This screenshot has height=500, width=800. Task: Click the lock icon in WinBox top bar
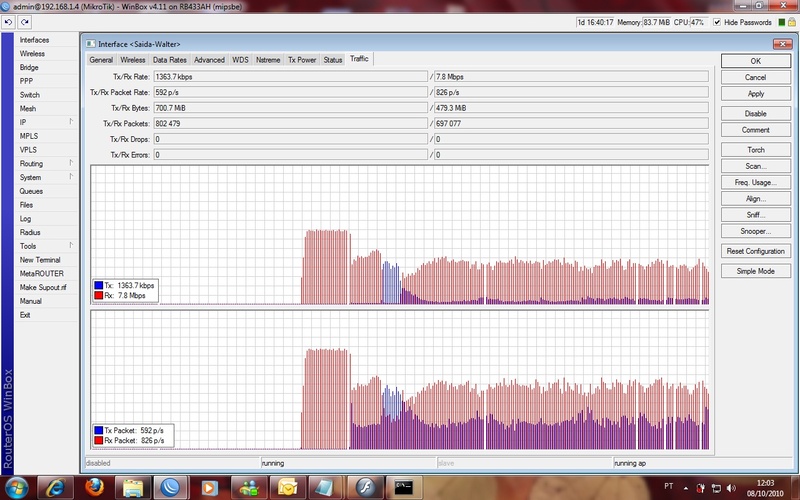(791, 22)
